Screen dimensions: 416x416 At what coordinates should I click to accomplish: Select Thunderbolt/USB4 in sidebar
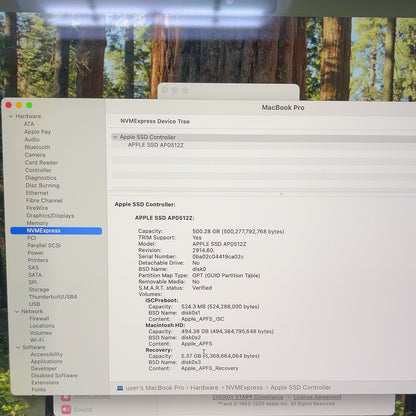point(53,297)
